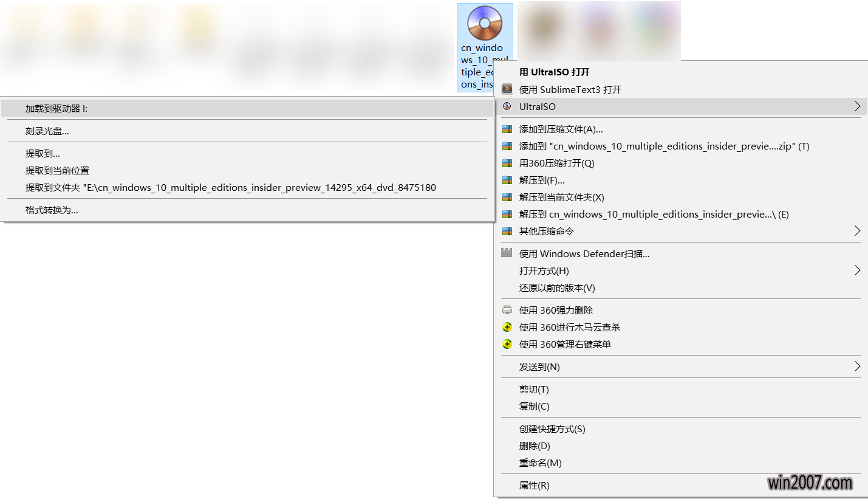Screen dimensions: 868x499
Task: Click the icon beside 添加到 zip (T)
Action: click(507, 146)
